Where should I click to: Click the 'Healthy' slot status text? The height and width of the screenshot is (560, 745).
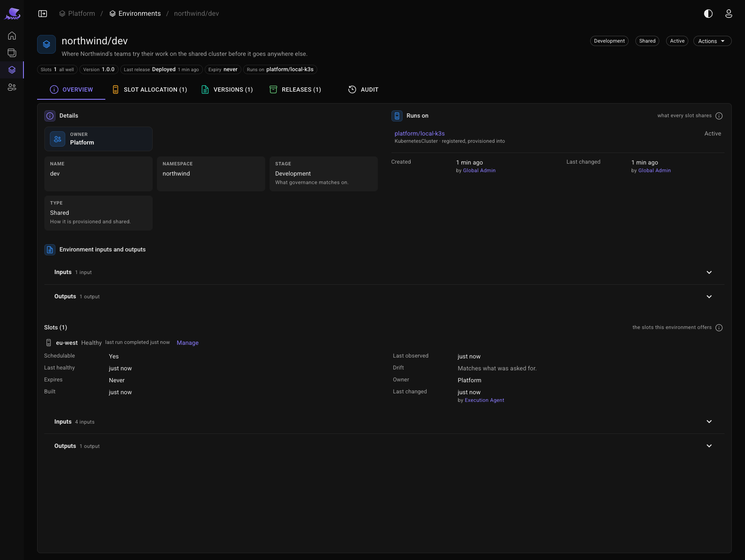click(x=92, y=343)
